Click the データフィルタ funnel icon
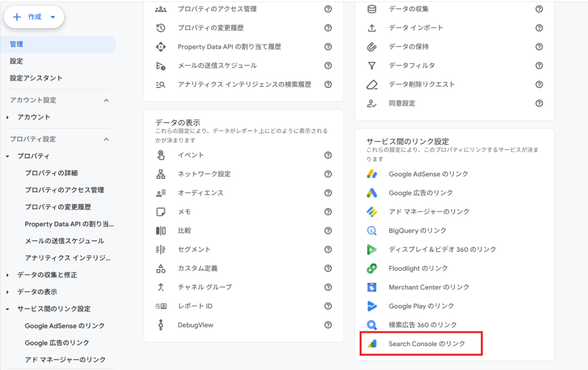This screenshot has width=588, height=370. pyautogui.click(x=372, y=65)
